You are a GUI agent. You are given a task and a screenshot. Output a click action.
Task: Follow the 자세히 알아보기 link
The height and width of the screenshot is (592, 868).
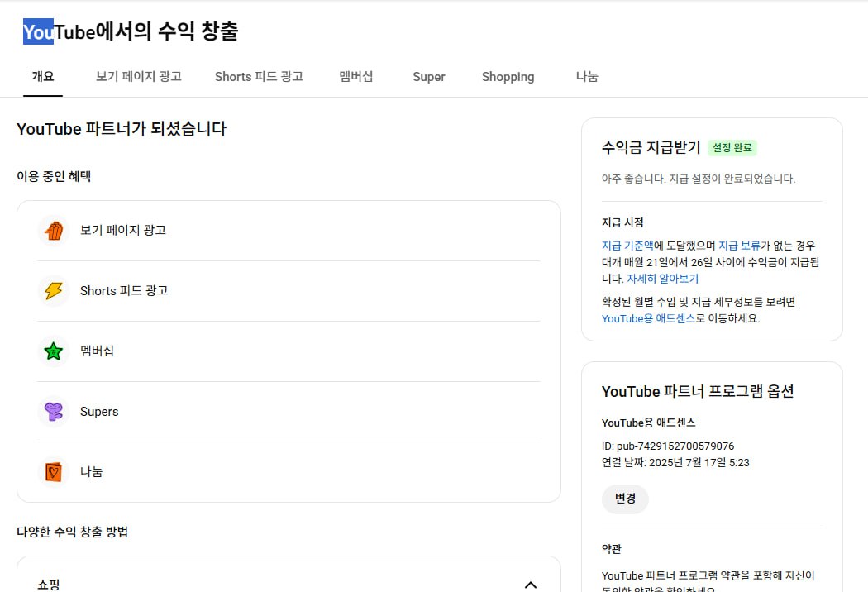662,279
